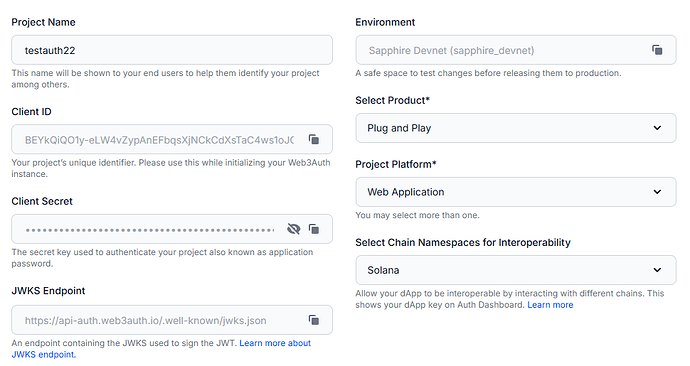The width and height of the screenshot is (690, 366).
Task: Open Learn more link about interoperability
Action: [550, 305]
